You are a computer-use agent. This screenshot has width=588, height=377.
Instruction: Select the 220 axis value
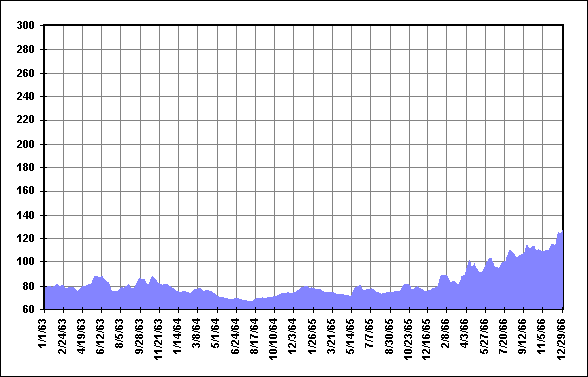click(x=26, y=120)
